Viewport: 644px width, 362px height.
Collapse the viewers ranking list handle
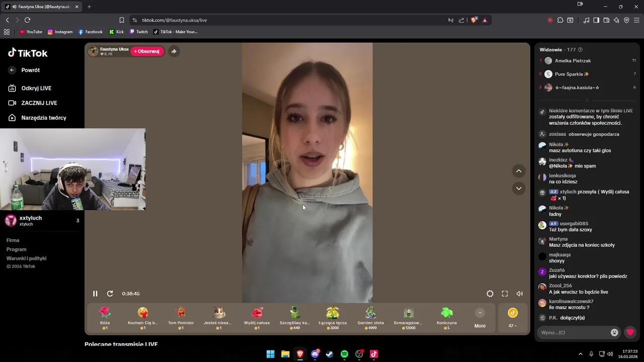[x=587, y=100]
